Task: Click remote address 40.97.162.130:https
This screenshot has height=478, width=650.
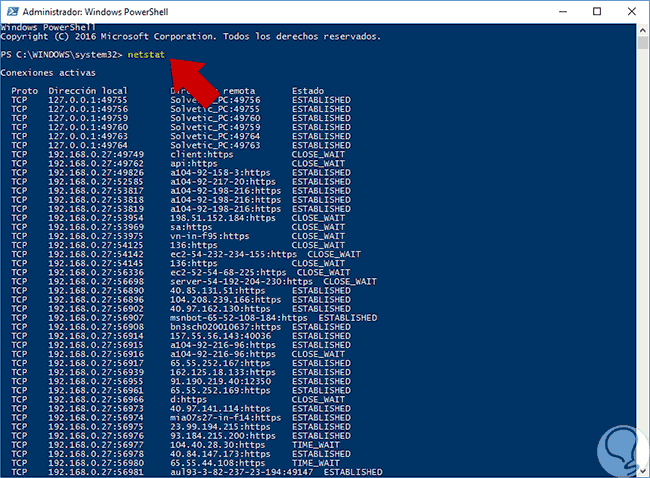Action: 220,309
